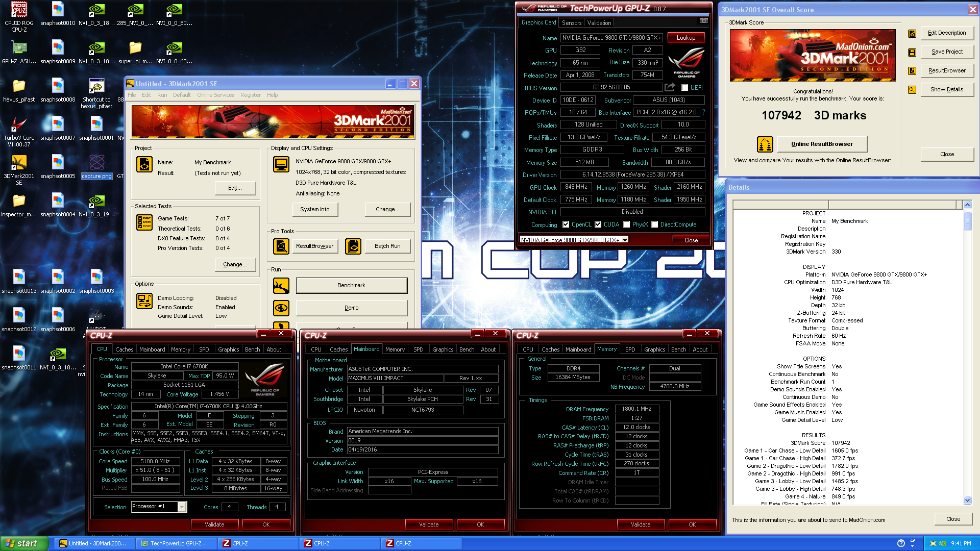Click the Batch Run icon in Pro Tools

353,246
